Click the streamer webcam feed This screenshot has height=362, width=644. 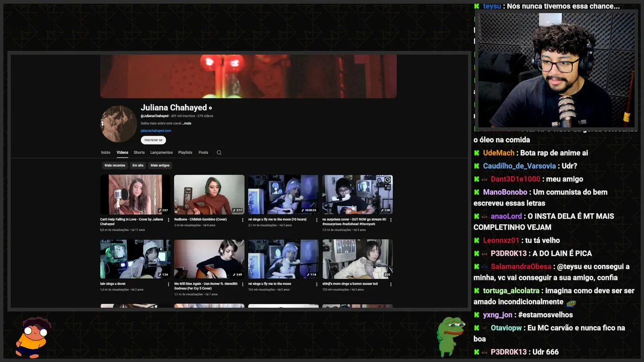click(556, 70)
